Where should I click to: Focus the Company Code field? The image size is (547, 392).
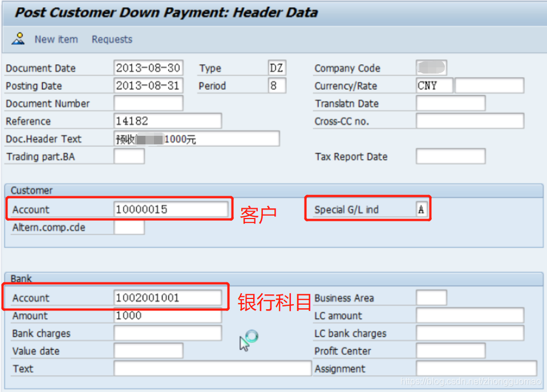[x=432, y=68]
